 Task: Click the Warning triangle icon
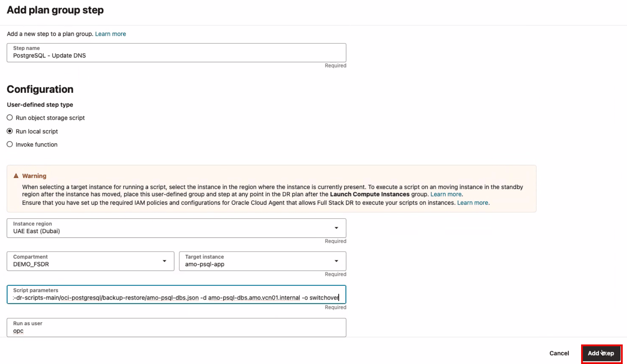pyautogui.click(x=16, y=176)
